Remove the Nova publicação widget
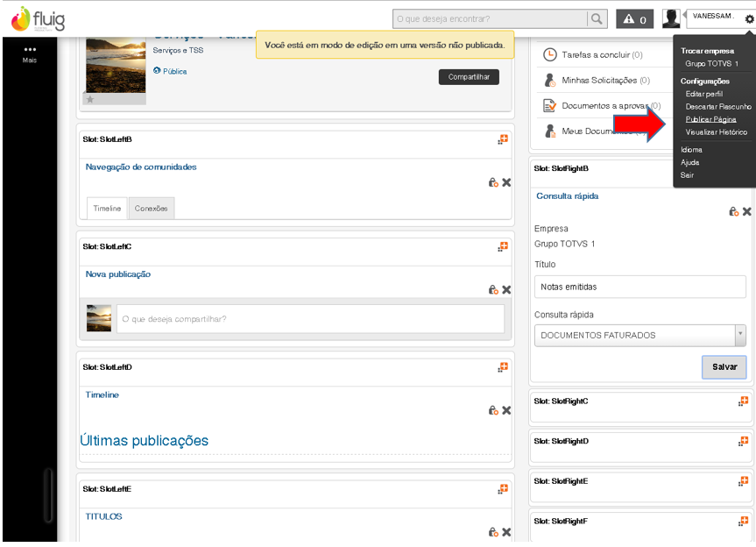 tap(506, 289)
